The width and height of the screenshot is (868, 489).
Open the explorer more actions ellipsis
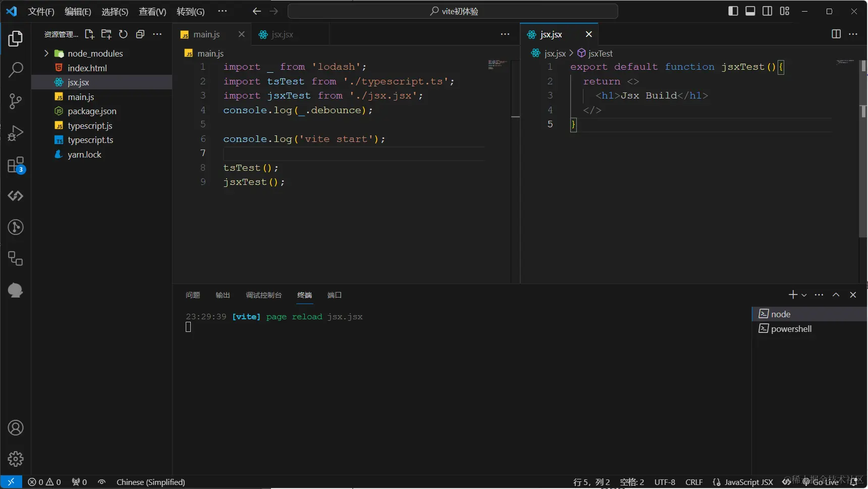[157, 34]
